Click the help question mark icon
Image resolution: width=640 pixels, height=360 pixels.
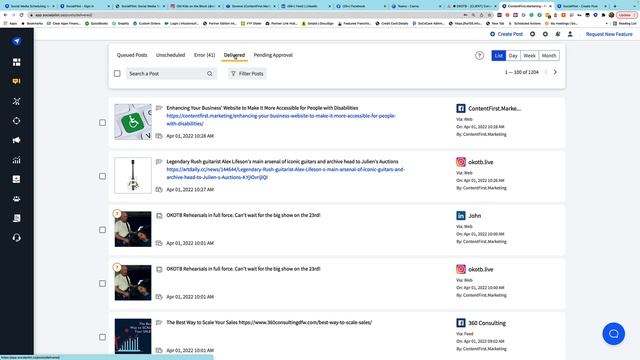click(x=480, y=56)
